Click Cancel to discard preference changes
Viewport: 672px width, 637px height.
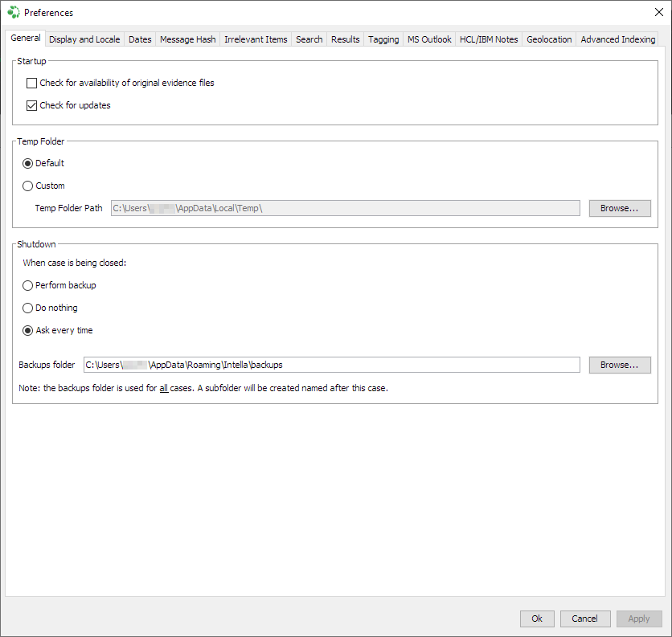[x=584, y=619]
